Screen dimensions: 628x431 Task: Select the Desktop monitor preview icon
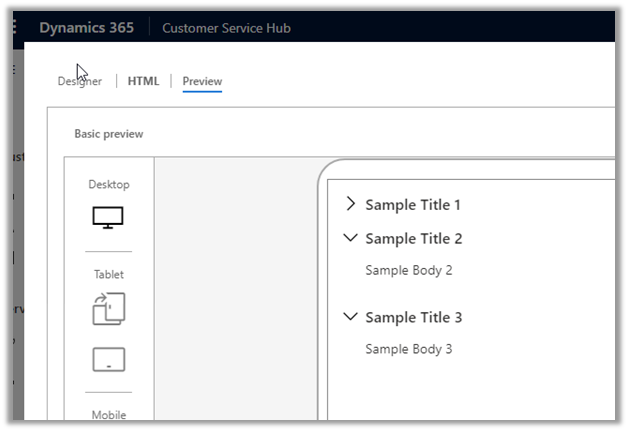click(x=108, y=217)
